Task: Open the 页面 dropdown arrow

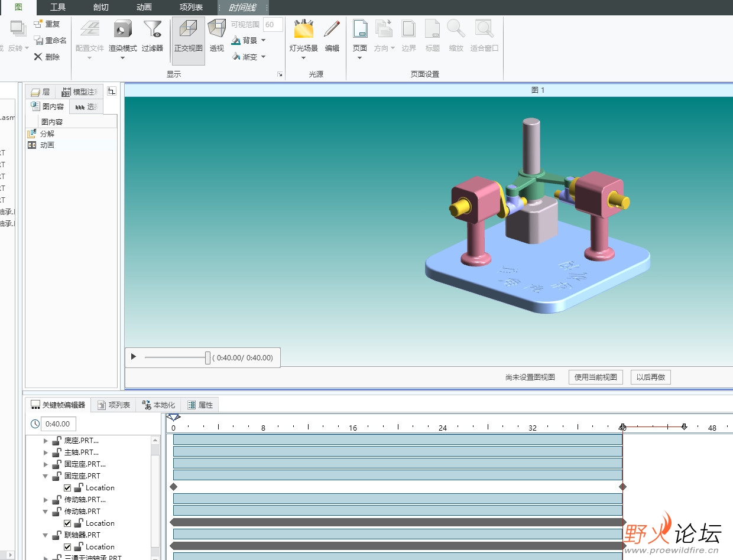Action: point(359,58)
